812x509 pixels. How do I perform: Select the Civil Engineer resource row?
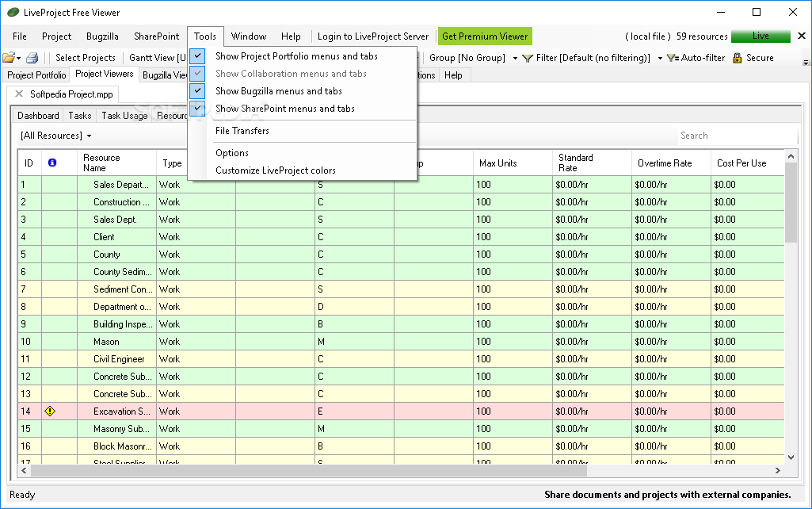pos(401,359)
